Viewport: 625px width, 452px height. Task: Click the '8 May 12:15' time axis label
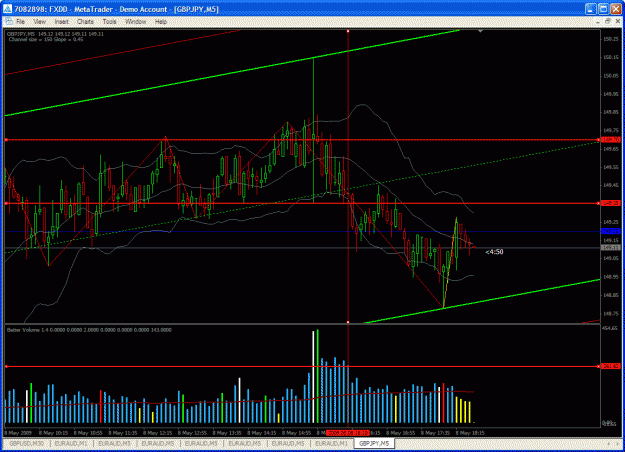157,433
